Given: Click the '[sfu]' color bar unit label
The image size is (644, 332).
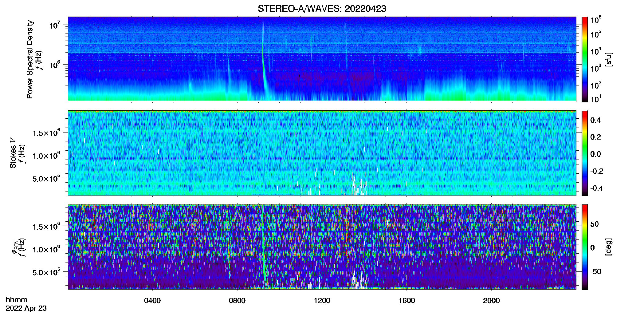Looking at the screenshot, I should (608, 59).
